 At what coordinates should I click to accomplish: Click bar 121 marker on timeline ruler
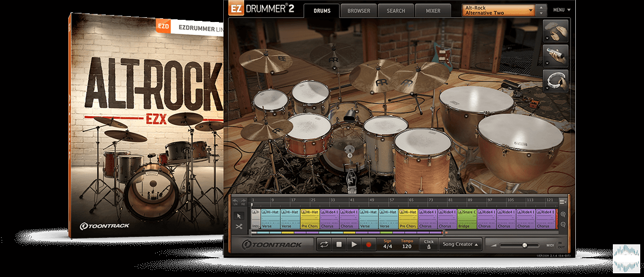click(x=549, y=200)
